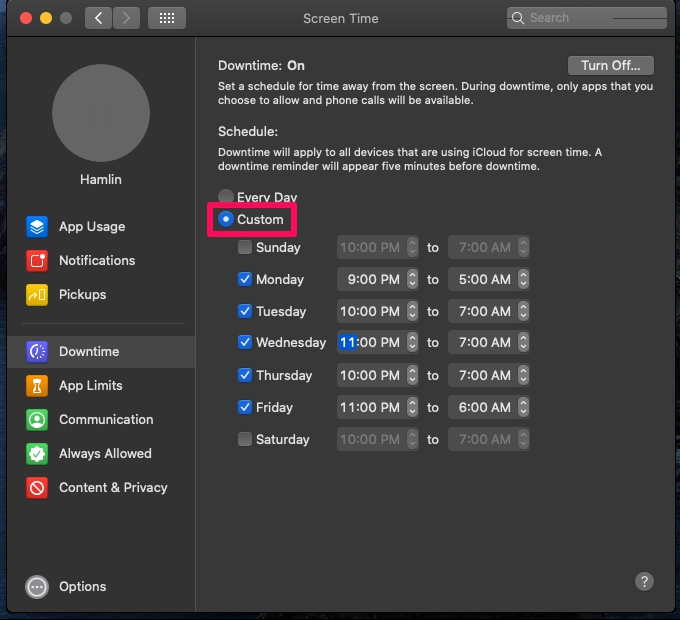680x620 pixels.
Task: Show all preferences grid button
Action: click(167, 18)
